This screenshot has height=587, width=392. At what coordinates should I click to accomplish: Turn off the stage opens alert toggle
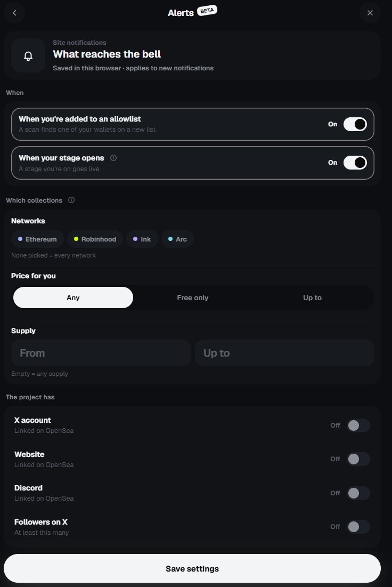pos(355,163)
